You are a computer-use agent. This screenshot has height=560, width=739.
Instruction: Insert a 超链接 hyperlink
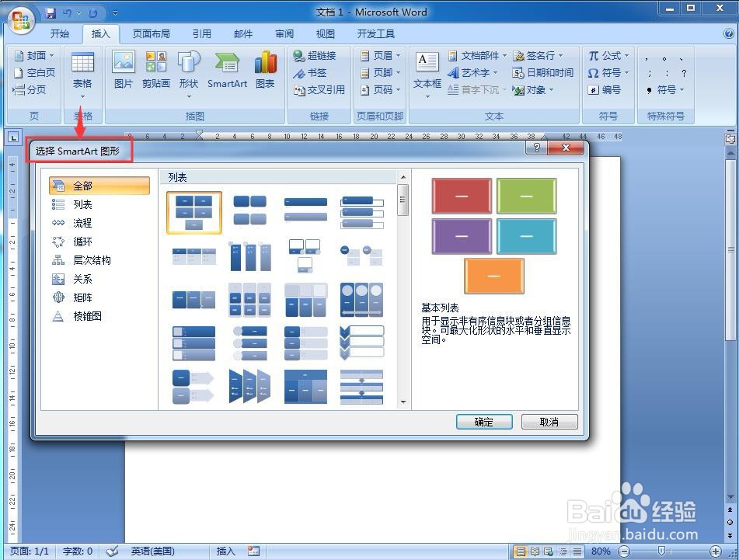[x=315, y=56]
